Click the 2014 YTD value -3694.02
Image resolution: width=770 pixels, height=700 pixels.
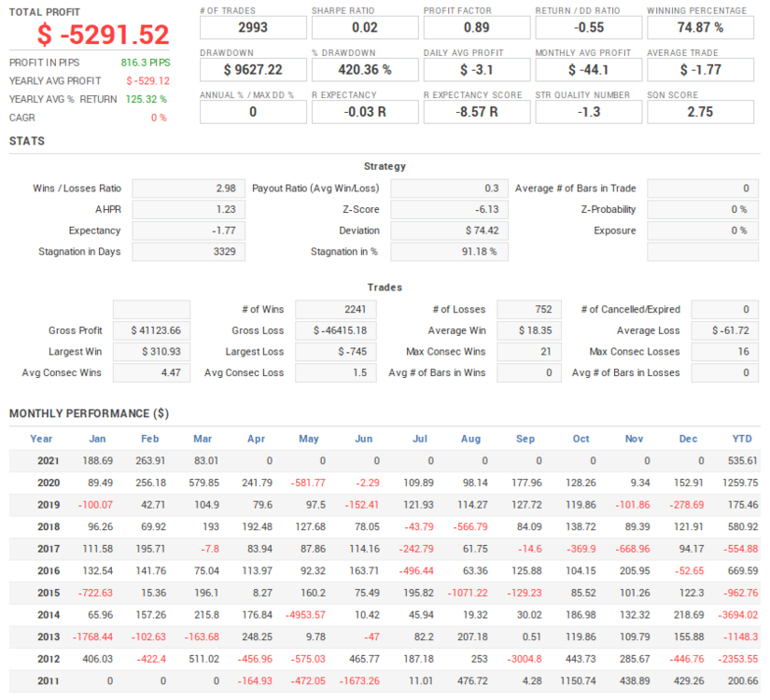[737, 615]
